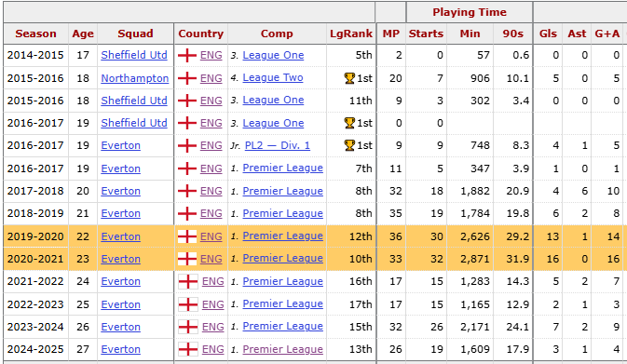Screen dimensions: 627x364
Task: Open Northampton squad link
Action: pyautogui.click(x=135, y=78)
